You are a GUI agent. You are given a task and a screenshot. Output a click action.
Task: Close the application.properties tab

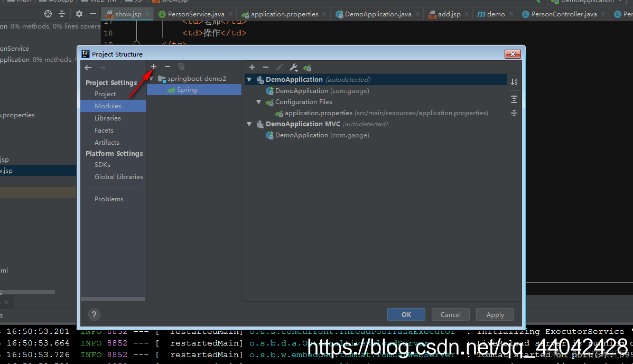[324, 14]
